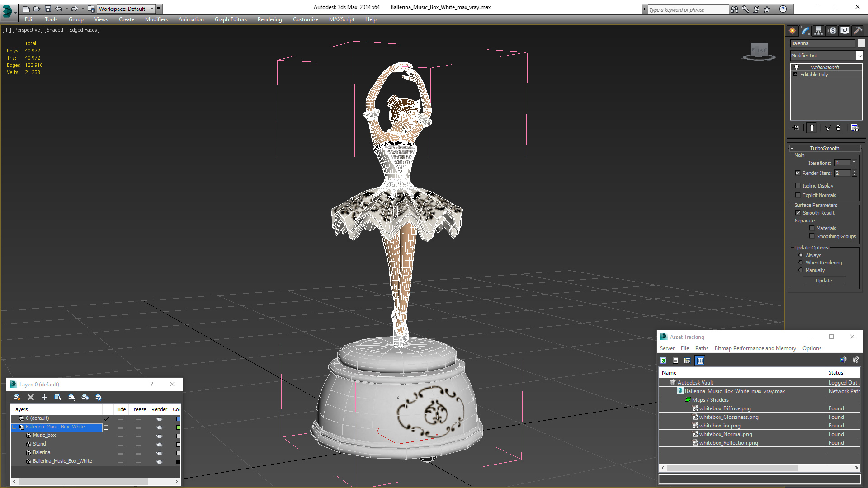The width and height of the screenshot is (868, 488).
Task: Click Balerina object color swatch
Action: click(861, 43)
